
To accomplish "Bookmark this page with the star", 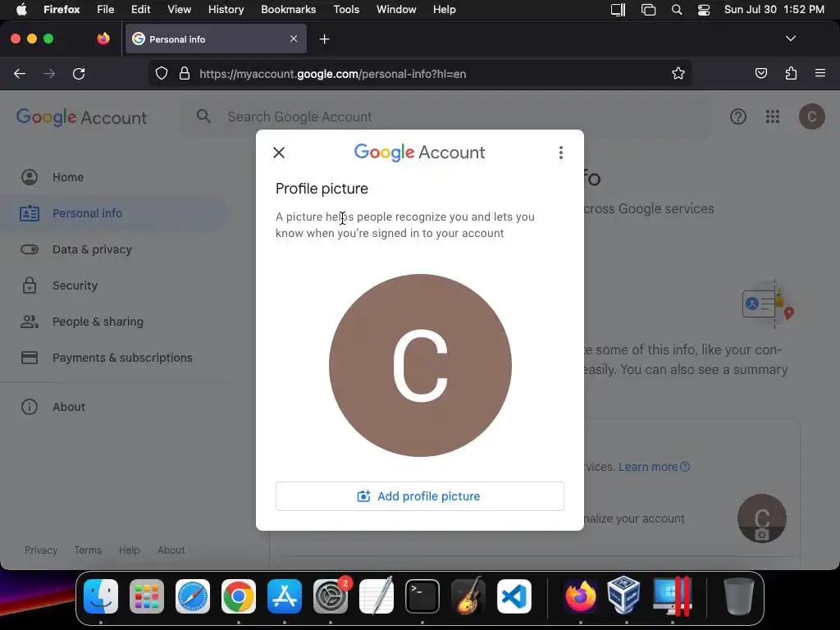I will click(x=678, y=74).
